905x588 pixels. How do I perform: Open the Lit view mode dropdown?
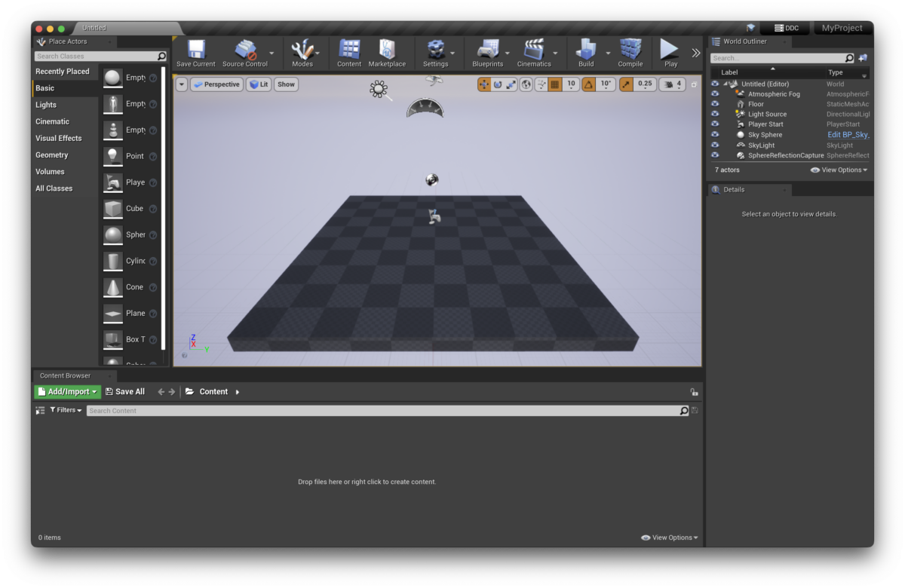259,84
